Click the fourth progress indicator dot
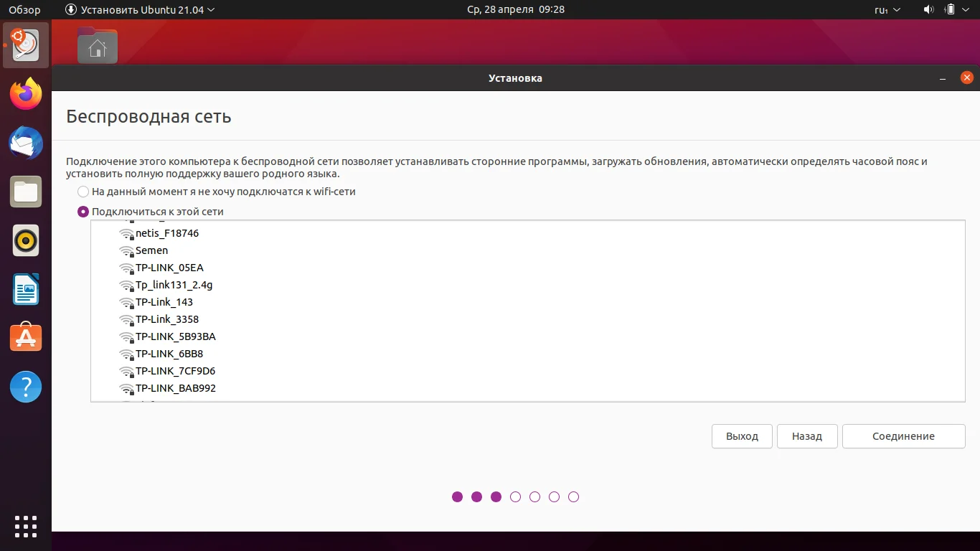The image size is (980, 551). click(515, 496)
